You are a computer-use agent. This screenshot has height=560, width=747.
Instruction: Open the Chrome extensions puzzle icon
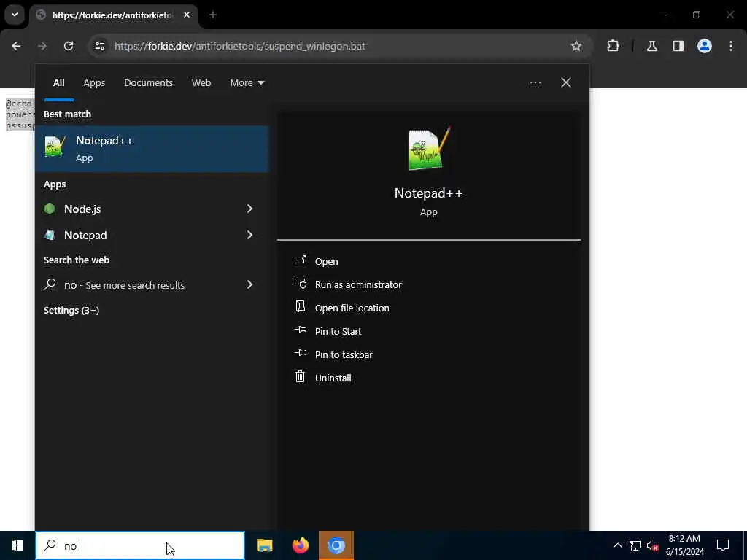(x=613, y=46)
